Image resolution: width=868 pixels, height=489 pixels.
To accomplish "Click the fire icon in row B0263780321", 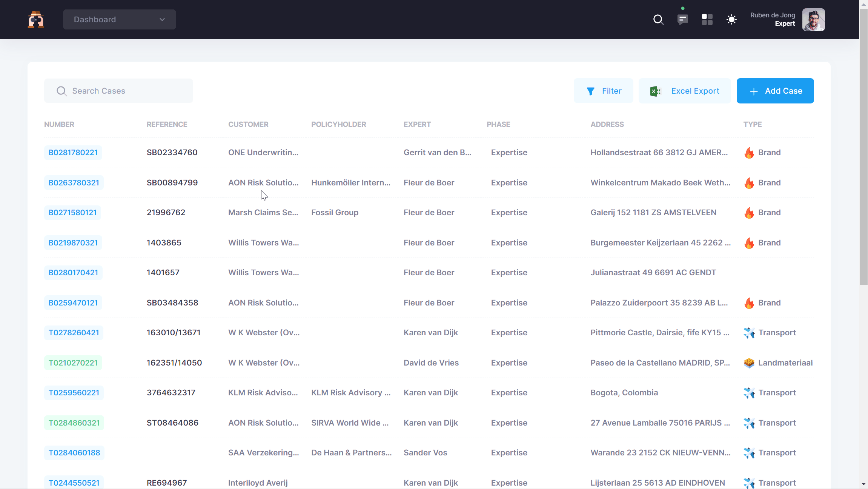I will [x=749, y=183].
